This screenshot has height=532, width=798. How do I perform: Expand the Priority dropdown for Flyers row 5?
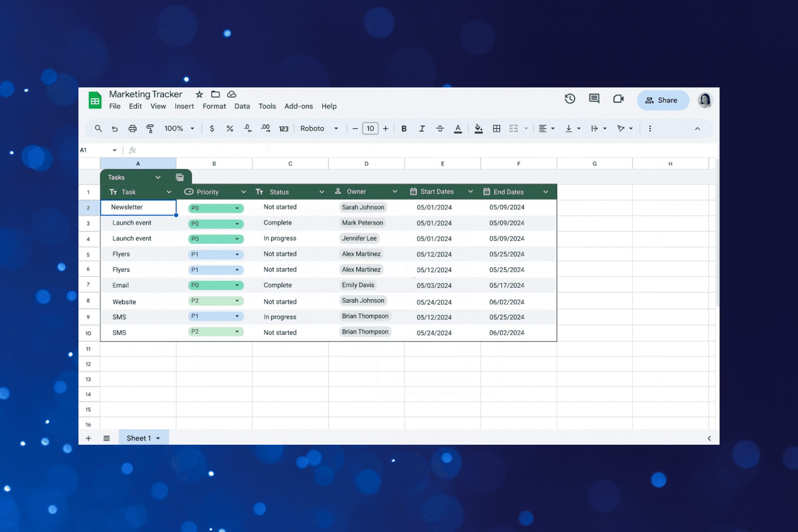237,254
